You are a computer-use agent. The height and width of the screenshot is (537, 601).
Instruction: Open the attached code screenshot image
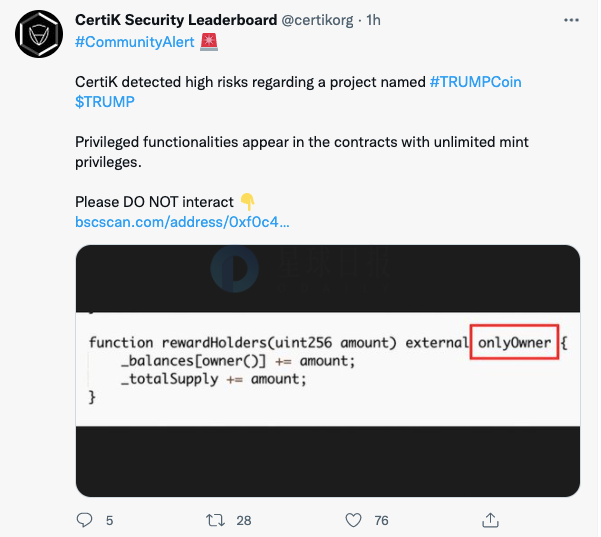pos(328,371)
